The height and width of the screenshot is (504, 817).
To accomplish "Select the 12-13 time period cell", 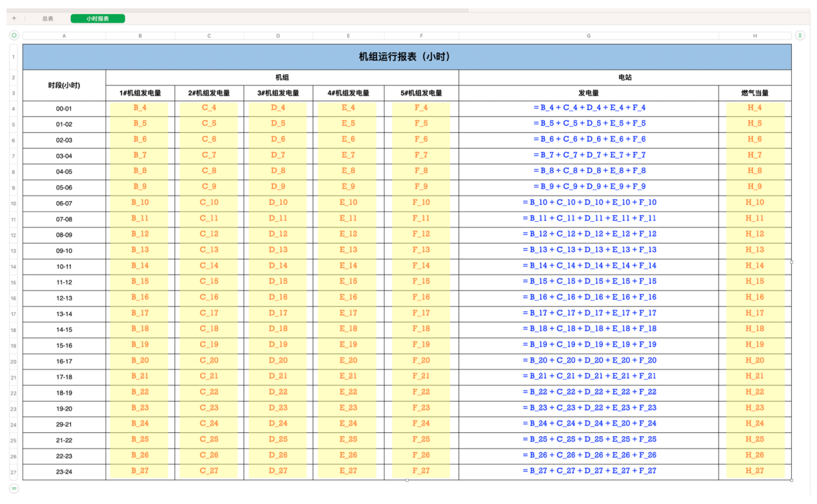I will (64, 298).
